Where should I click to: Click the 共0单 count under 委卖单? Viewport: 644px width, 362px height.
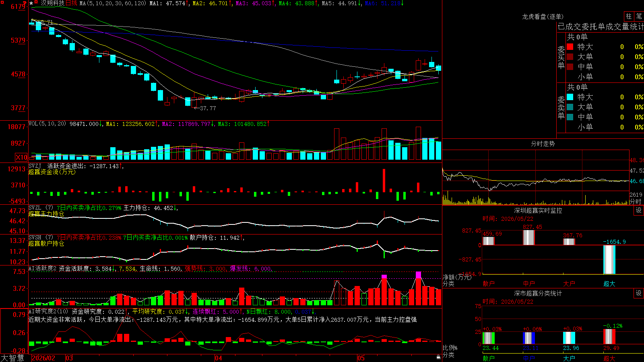coord(577,87)
